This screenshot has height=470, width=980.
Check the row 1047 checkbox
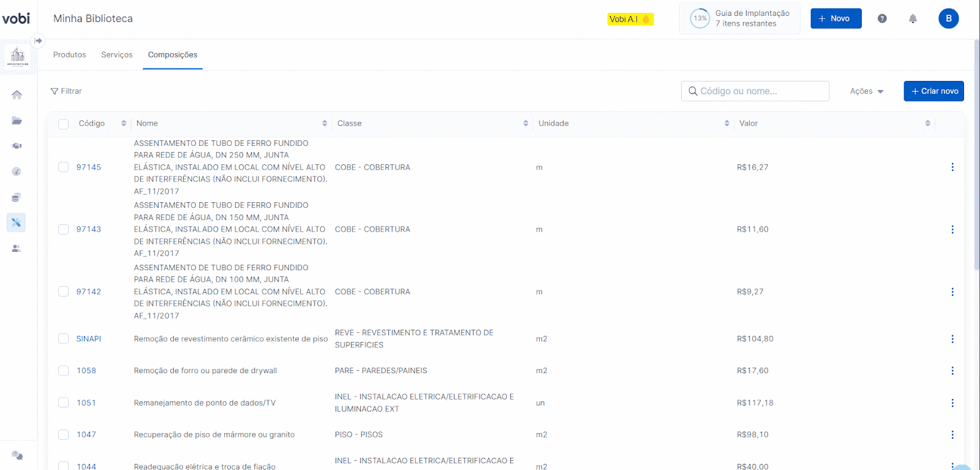pos(63,434)
